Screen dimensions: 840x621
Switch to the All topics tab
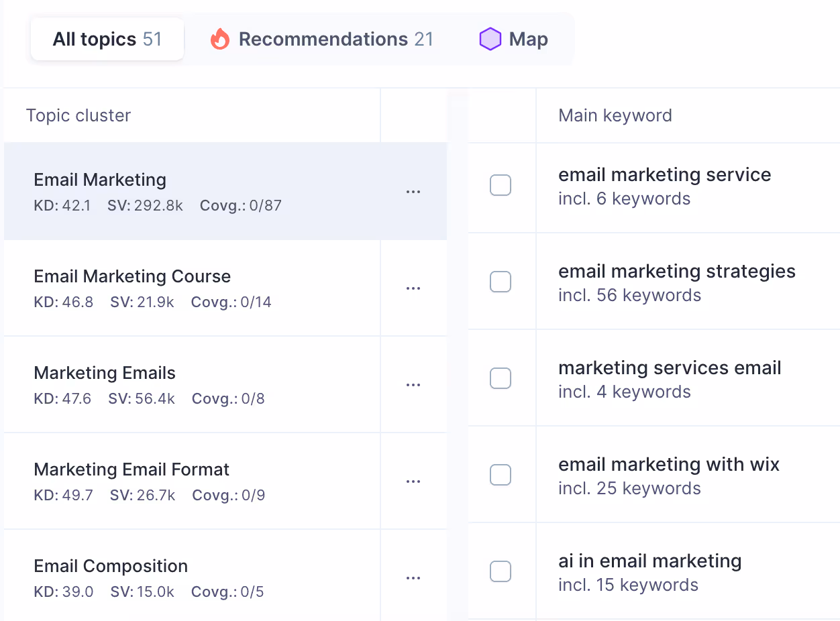pos(107,40)
